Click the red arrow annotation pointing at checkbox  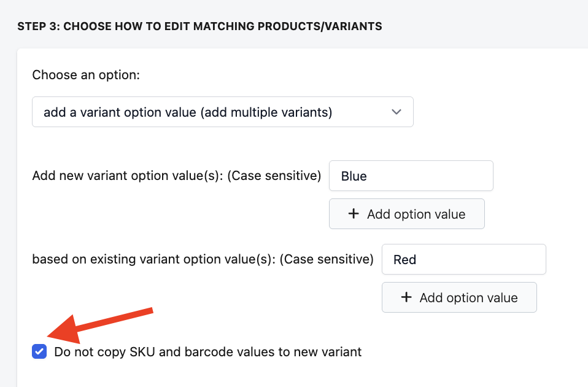click(x=98, y=323)
